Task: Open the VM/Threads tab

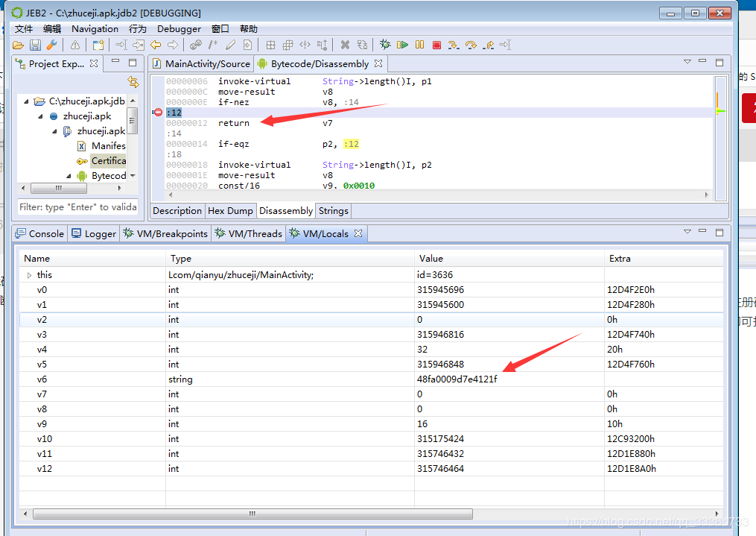Action: [x=248, y=233]
